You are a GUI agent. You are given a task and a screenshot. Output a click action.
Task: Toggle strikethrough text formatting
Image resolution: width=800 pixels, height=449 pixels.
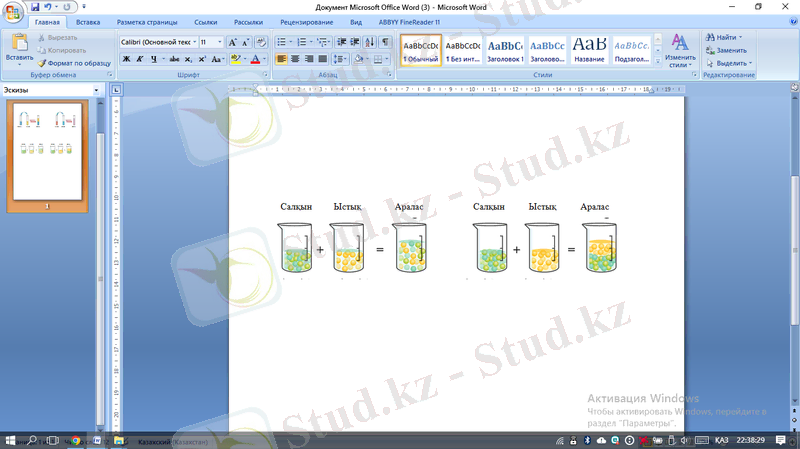(172, 59)
